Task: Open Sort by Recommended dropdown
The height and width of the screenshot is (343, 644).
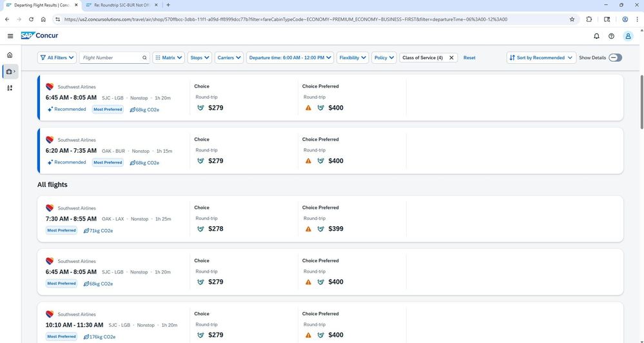Action: point(542,58)
